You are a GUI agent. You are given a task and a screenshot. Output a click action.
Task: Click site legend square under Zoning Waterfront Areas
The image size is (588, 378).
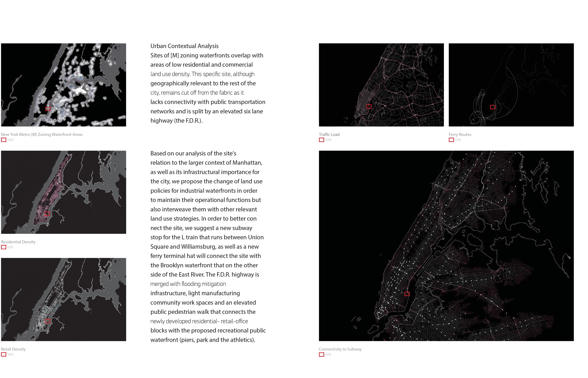click(4, 140)
